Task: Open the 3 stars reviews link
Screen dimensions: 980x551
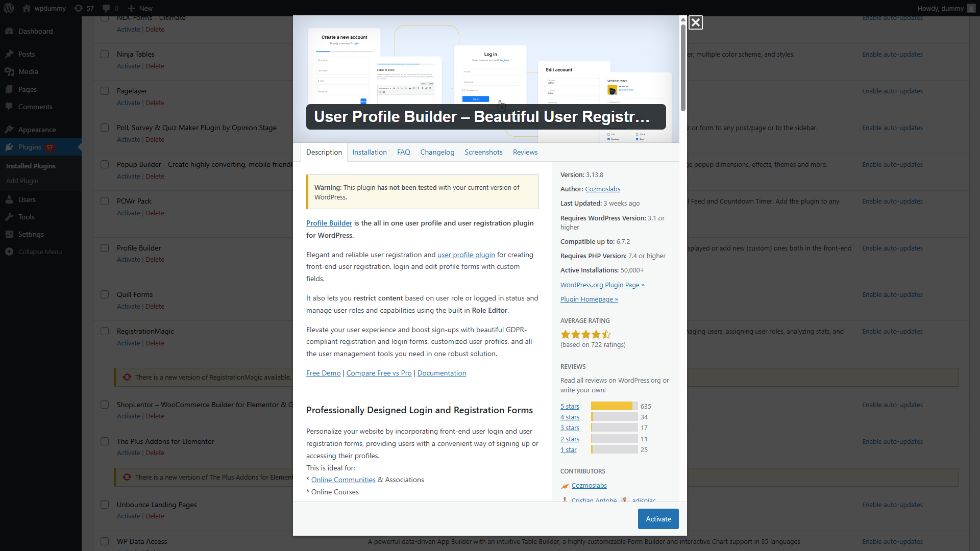Action: (x=570, y=428)
